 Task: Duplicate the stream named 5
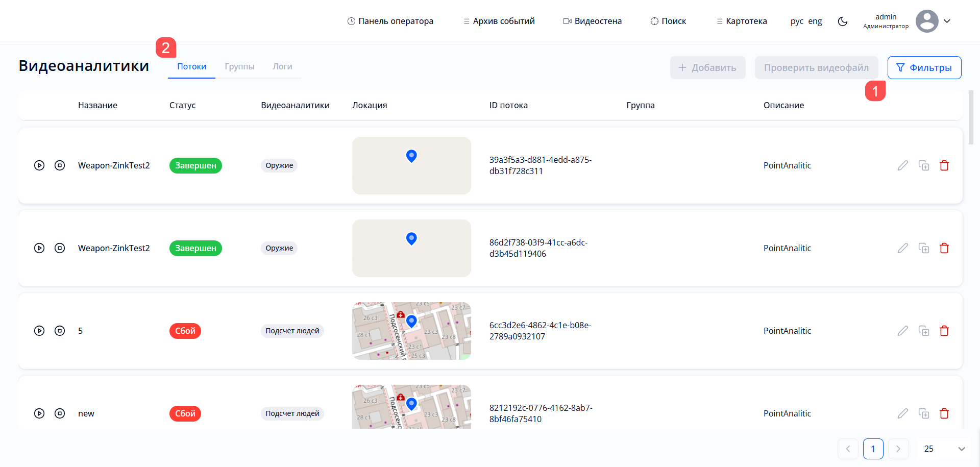point(924,331)
